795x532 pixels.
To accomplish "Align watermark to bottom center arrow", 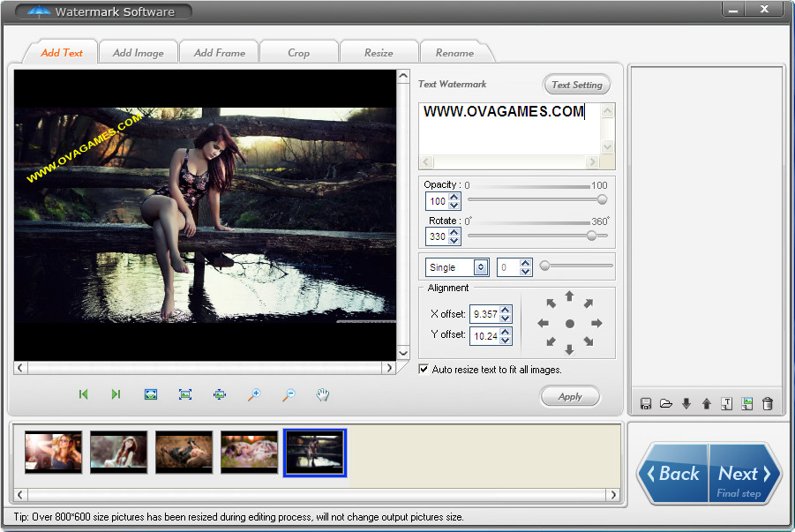I will (569, 349).
